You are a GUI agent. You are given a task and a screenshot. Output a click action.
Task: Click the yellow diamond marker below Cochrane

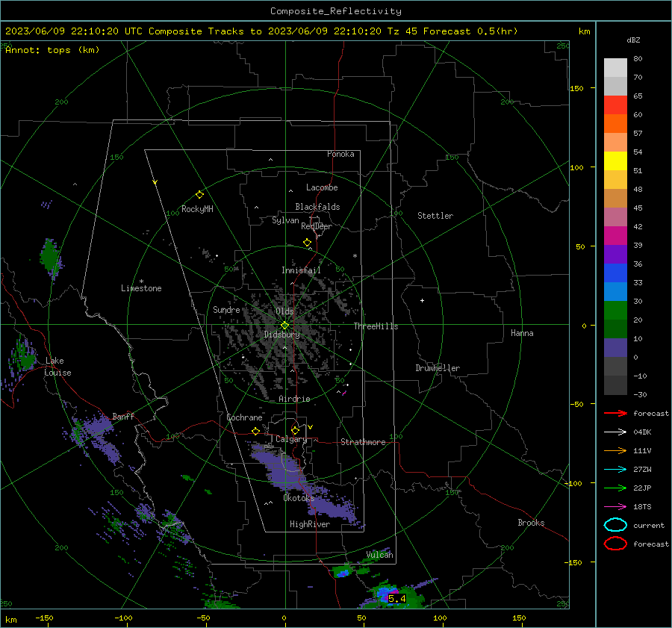click(255, 431)
